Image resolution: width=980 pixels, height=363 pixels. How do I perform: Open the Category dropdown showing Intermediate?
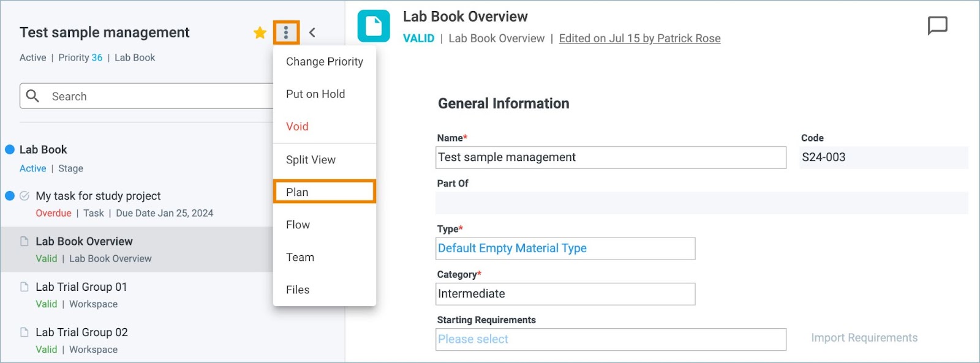(565, 294)
